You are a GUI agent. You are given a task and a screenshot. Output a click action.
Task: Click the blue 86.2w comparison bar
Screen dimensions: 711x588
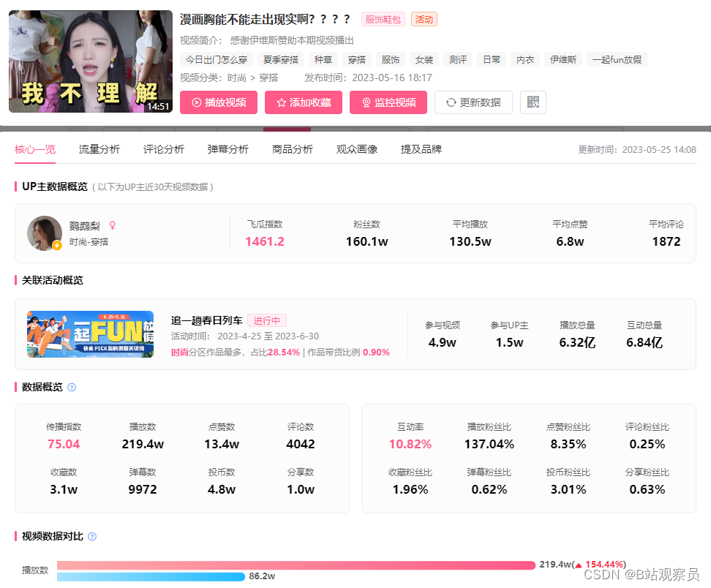coord(151,577)
